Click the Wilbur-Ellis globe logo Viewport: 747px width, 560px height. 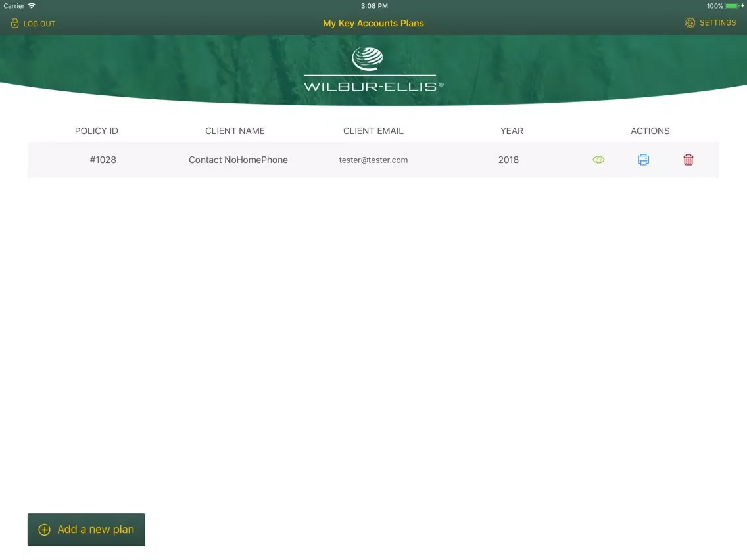(368, 58)
